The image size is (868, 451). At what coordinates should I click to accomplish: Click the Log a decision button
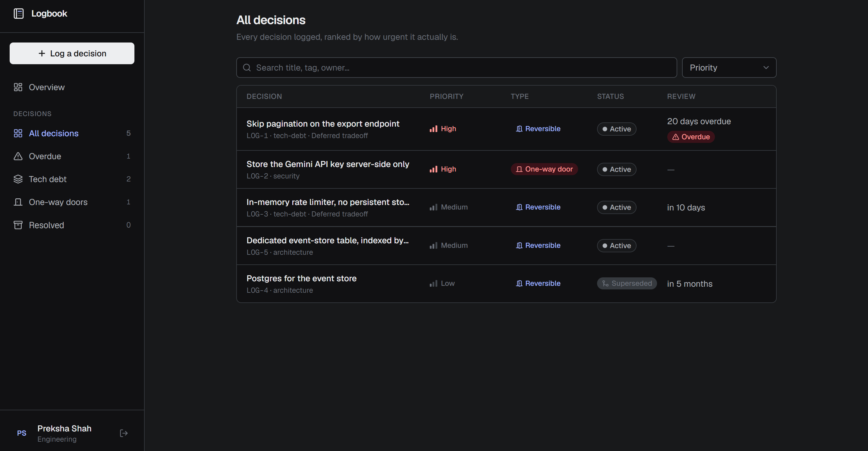coord(72,53)
